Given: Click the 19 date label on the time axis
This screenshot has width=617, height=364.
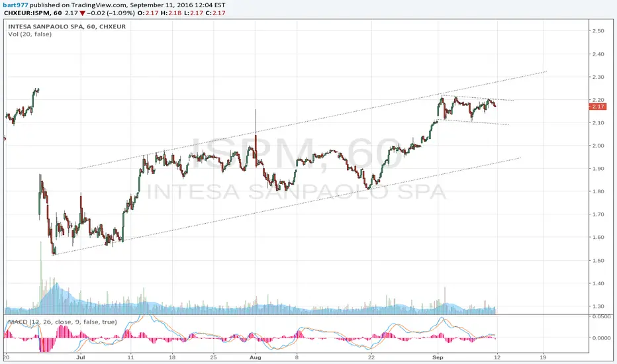Looking at the screenshot, I should (543, 357).
